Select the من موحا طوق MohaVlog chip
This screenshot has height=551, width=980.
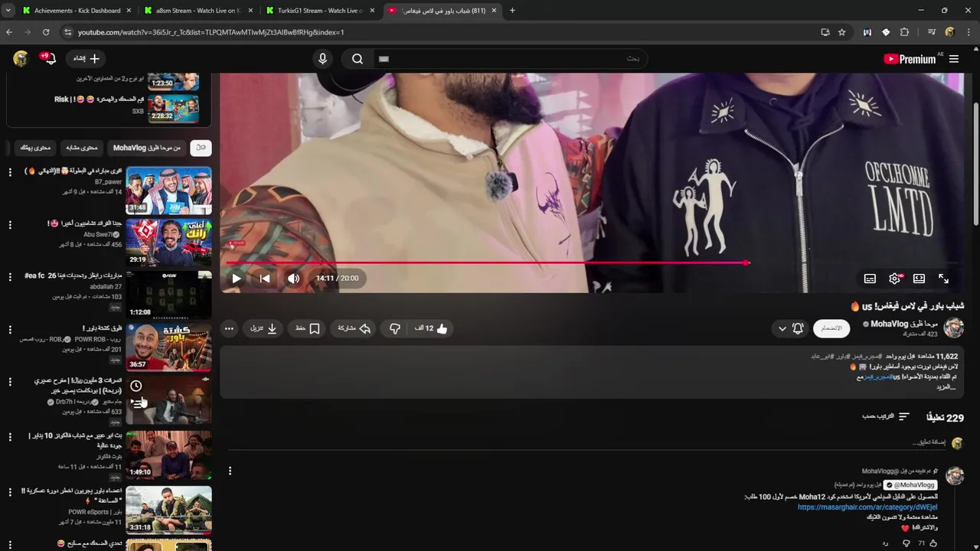click(x=147, y=148)
